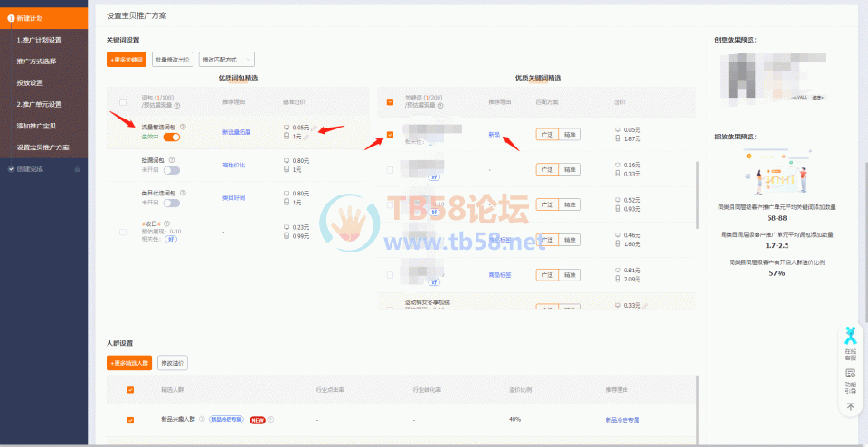Click help icon next to 类目优选词包
The image size is (868, 447).
click(x=183, y=194)
